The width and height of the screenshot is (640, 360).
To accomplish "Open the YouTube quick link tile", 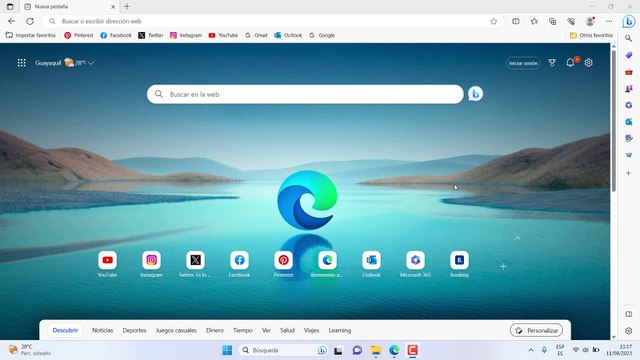I will pos(107,260).
